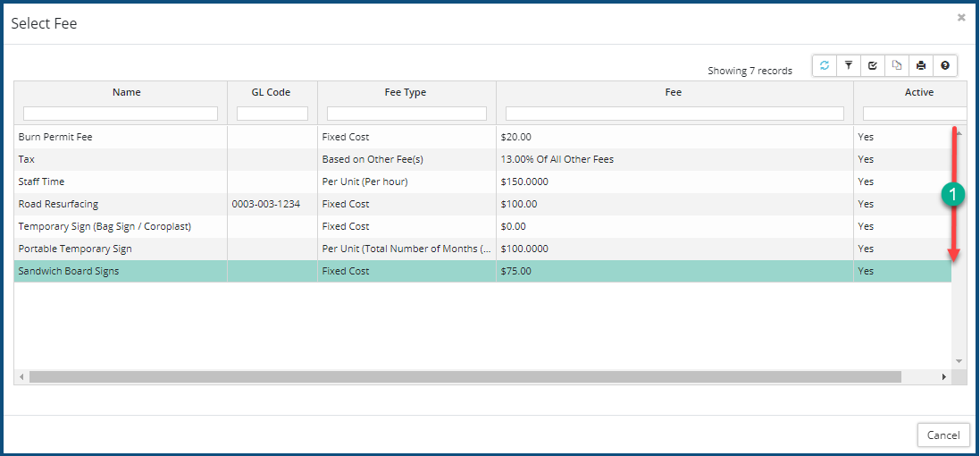Open the help question mark icon
The height and width of the screenshot is (456, 980).
point(945,65)
